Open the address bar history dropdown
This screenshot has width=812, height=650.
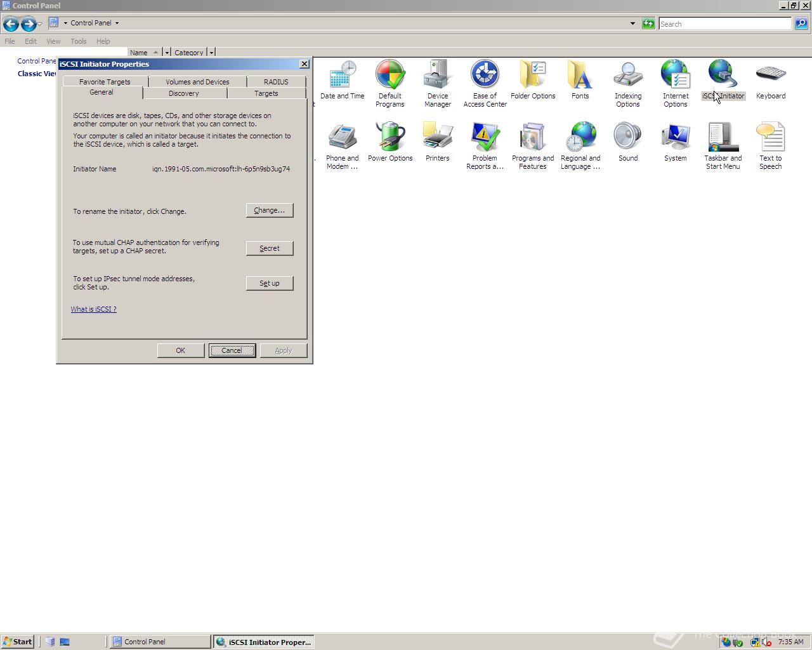pyautogui.click(x=632, y=23)
